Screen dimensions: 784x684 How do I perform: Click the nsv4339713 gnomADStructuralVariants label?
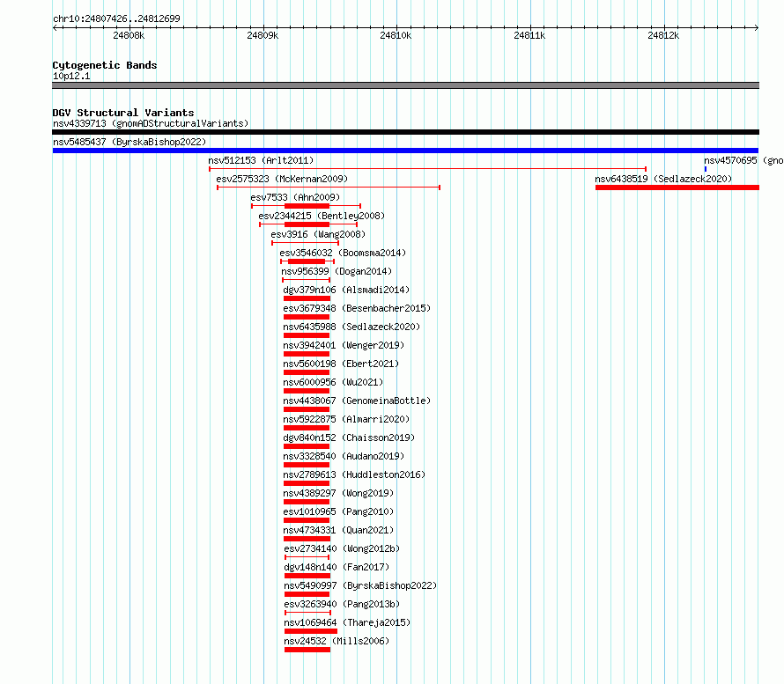151,123
